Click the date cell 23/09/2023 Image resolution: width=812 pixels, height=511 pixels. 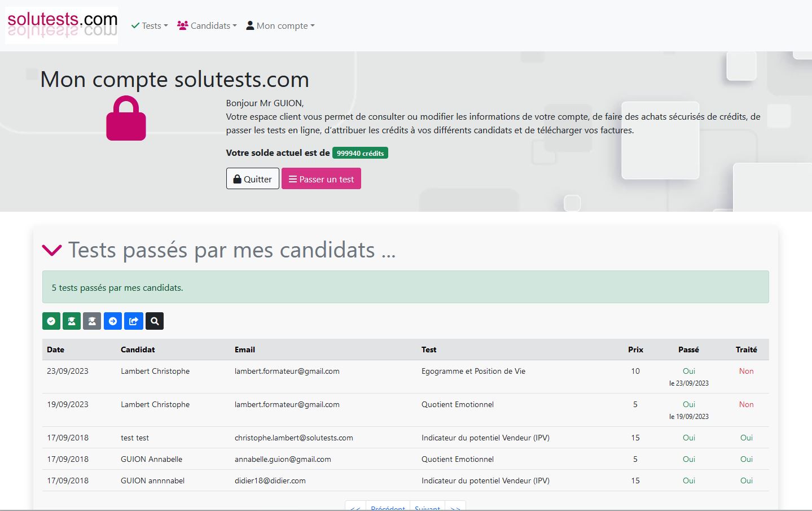68,371
